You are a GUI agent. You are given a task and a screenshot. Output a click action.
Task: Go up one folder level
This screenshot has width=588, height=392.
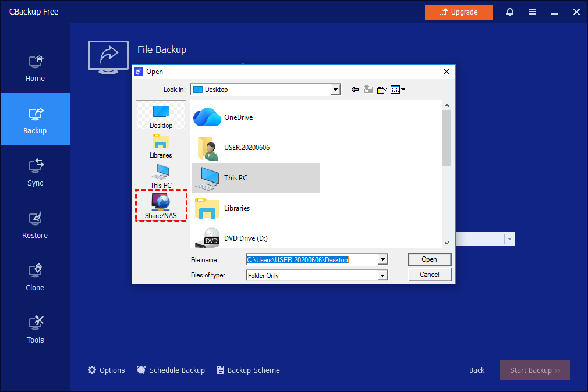click(x=368, y=90)
